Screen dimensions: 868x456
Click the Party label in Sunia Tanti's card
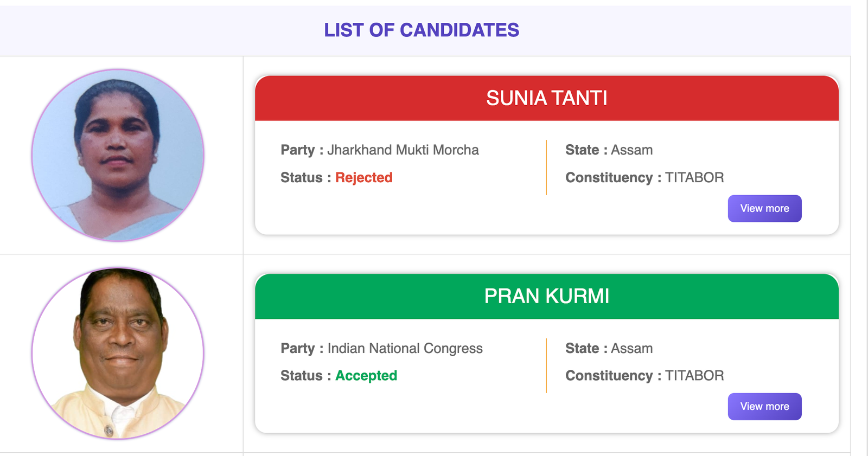click(297, 150)
